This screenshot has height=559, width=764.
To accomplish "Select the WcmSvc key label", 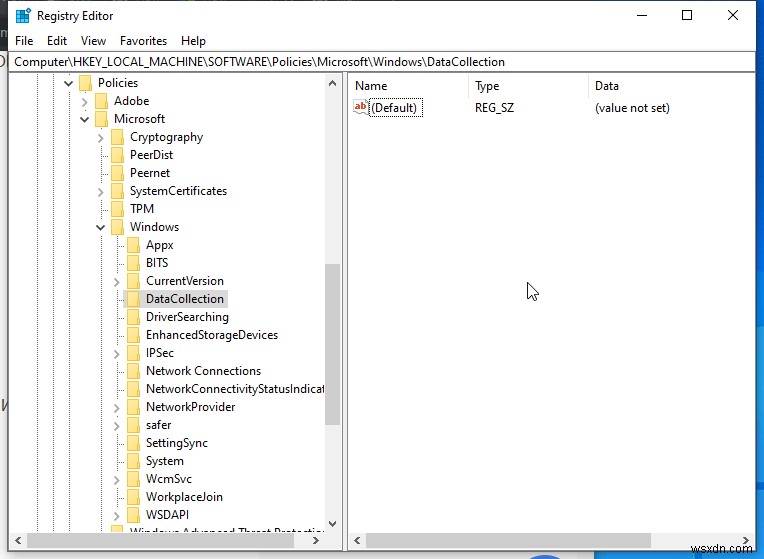I will (169, 479).
